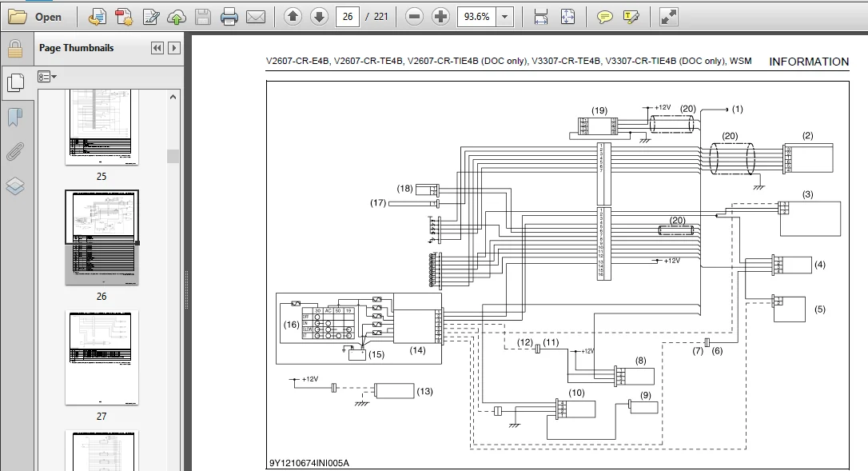Expand the thumbnails panel with the right arrow
The height and width of the screenshot is (471, 868).
(173, 48)
